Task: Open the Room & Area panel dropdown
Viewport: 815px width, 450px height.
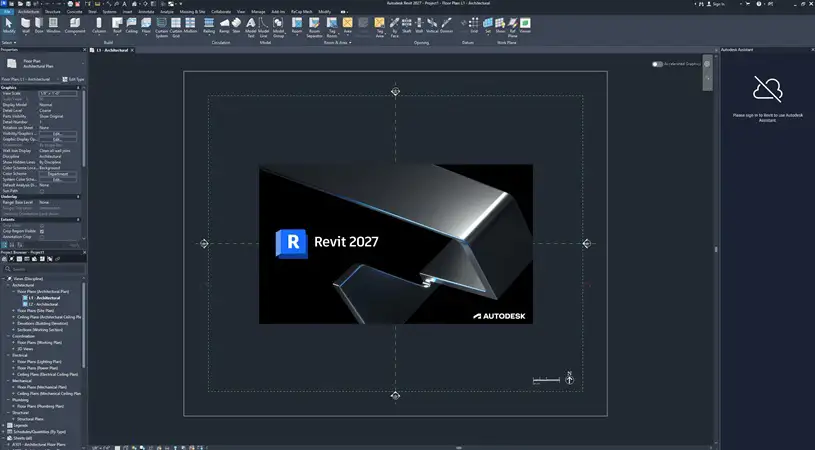Action: [338, 43]
